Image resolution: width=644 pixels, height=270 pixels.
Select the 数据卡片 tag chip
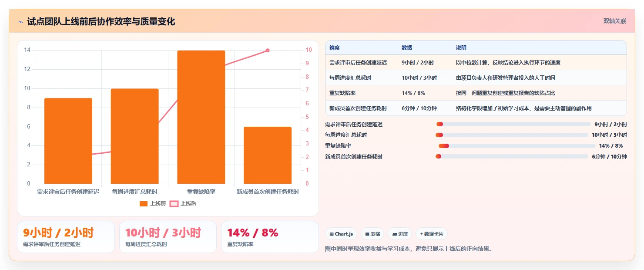432,234
